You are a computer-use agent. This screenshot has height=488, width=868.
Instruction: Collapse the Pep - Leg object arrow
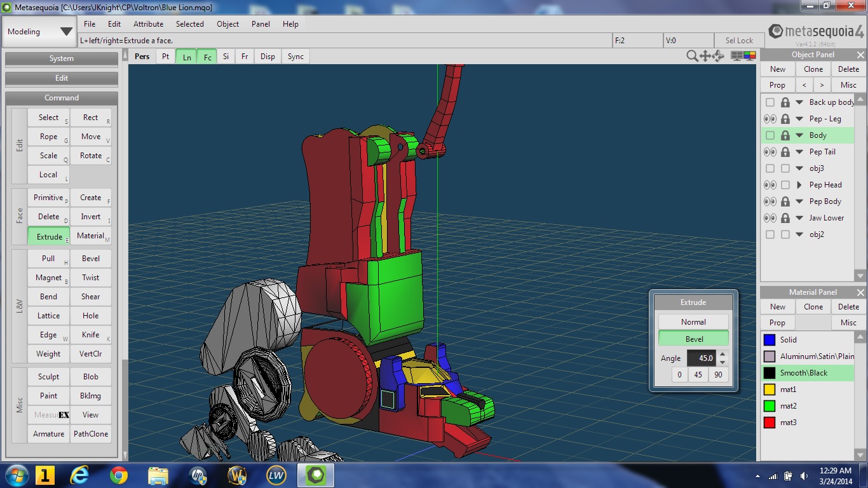(799, 119)
